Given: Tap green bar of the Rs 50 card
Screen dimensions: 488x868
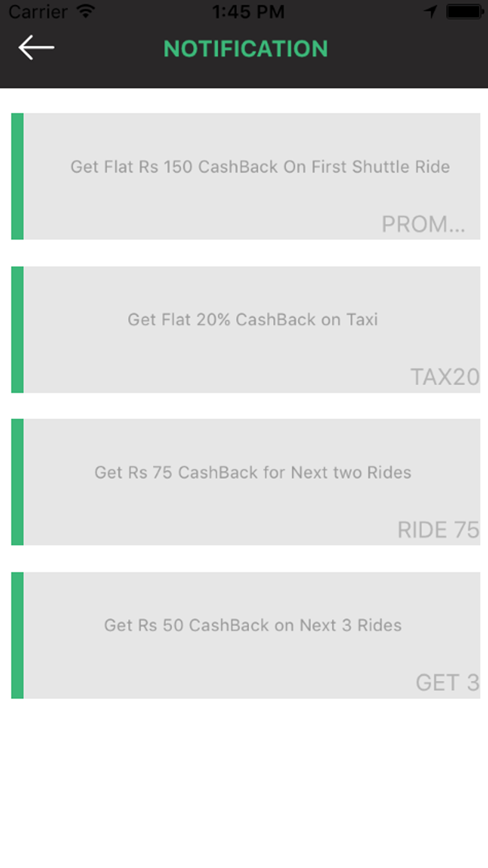Looking at the screenshot, I should coord(18,635).
